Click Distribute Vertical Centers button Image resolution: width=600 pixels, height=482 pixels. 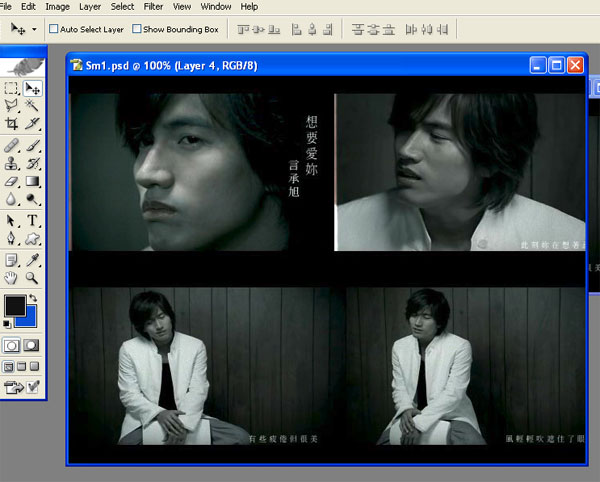(x=373, y=29)
